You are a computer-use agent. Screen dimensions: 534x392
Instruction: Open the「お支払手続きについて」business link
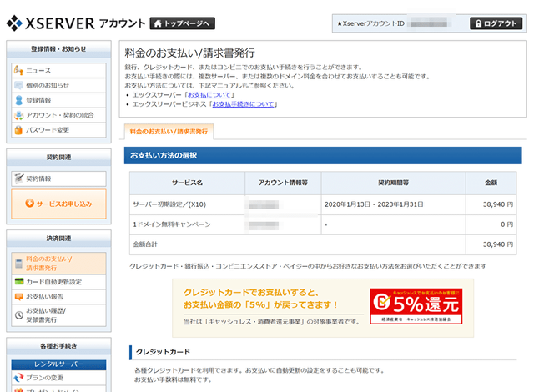click(x=243, y=104)
